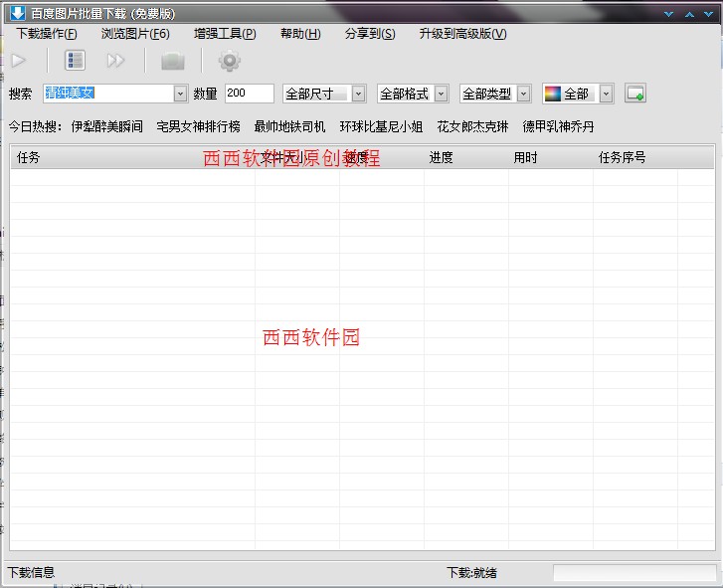Click the app logo in title bar
This screenshot has height=588, width=723.
click(18, 13)
